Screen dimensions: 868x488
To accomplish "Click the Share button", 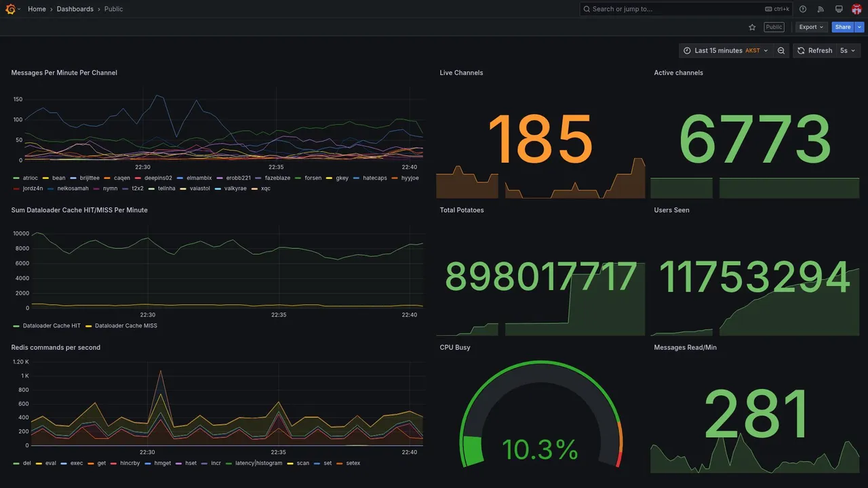I will click(x=843, y=27).
